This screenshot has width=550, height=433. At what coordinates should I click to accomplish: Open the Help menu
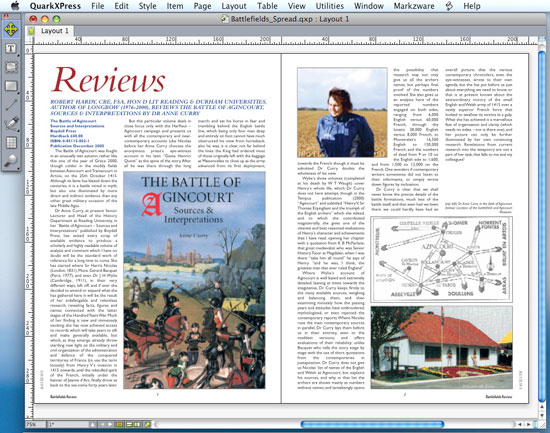point(472,6)
